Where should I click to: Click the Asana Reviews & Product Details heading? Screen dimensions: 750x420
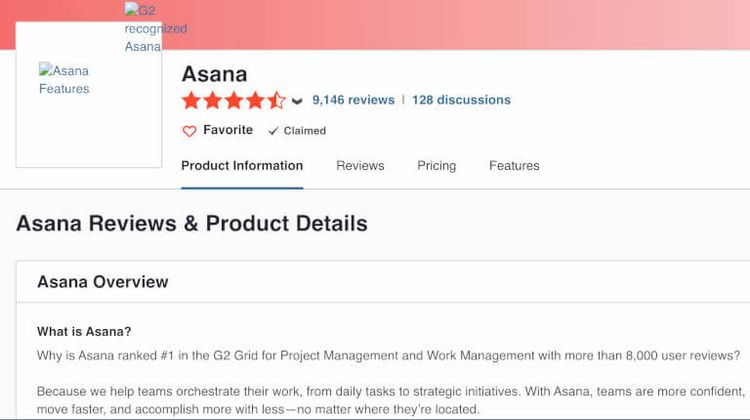tap(192, 223)
